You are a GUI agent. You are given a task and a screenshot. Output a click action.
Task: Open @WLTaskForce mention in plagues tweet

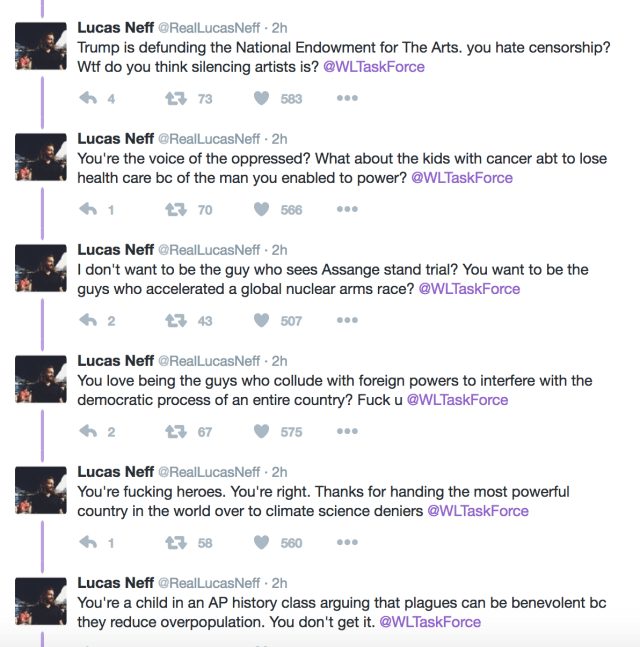tap(429, 621)
